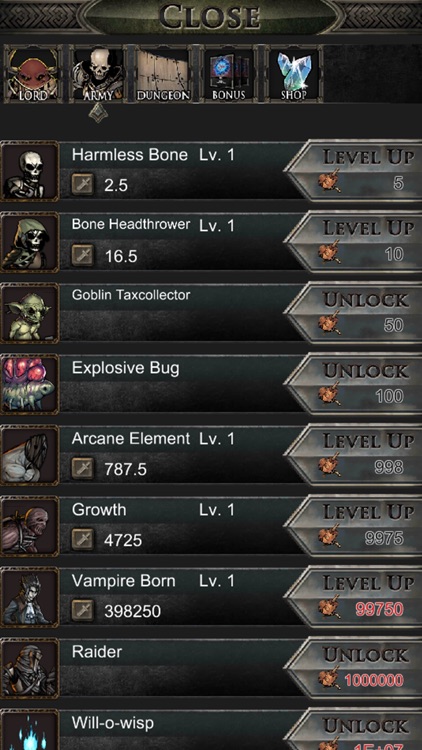
Task: Select the Will-o-wisp unit row
Action: pyautogui.click(x=211, y=729)
